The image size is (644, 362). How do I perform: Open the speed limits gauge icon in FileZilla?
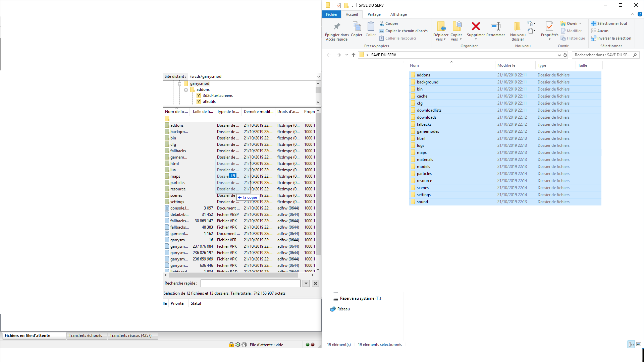click(x=244, y=345)
